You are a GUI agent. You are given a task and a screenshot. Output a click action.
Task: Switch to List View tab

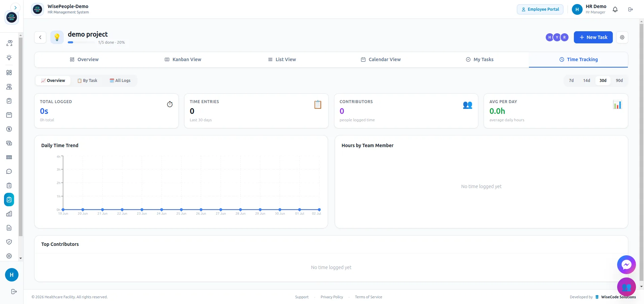point(282,59)
